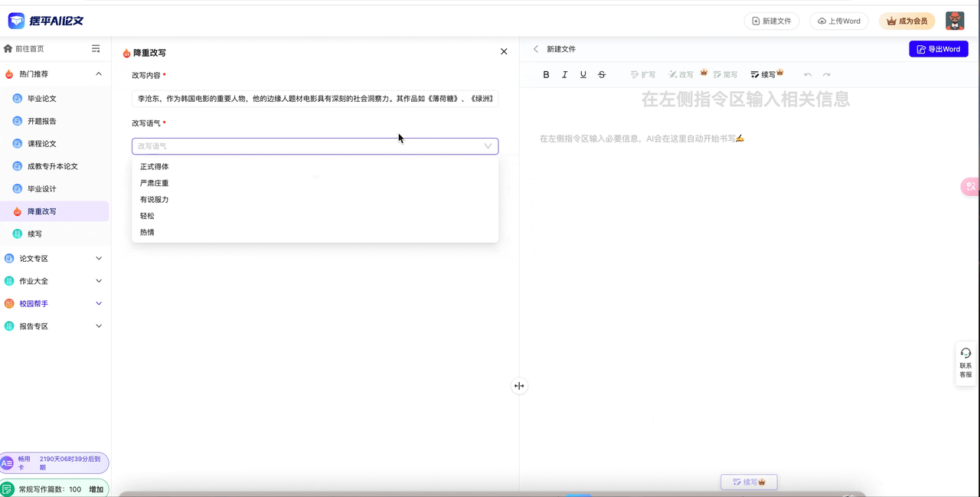Collapse the 热门推荐 section

pos(99,74)
